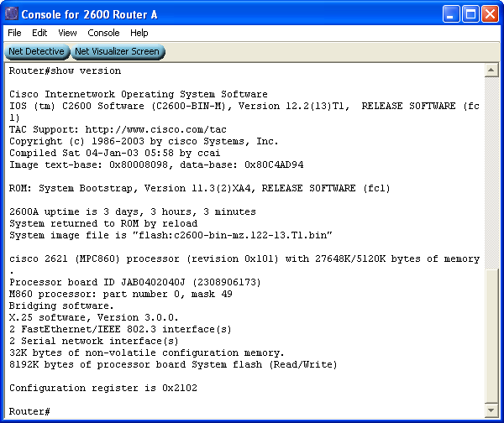The width and height of the screenshot is (504, 423).
Task: Click 'cisco 2621 (MPC860) processor' line
Action: point(244,258)
